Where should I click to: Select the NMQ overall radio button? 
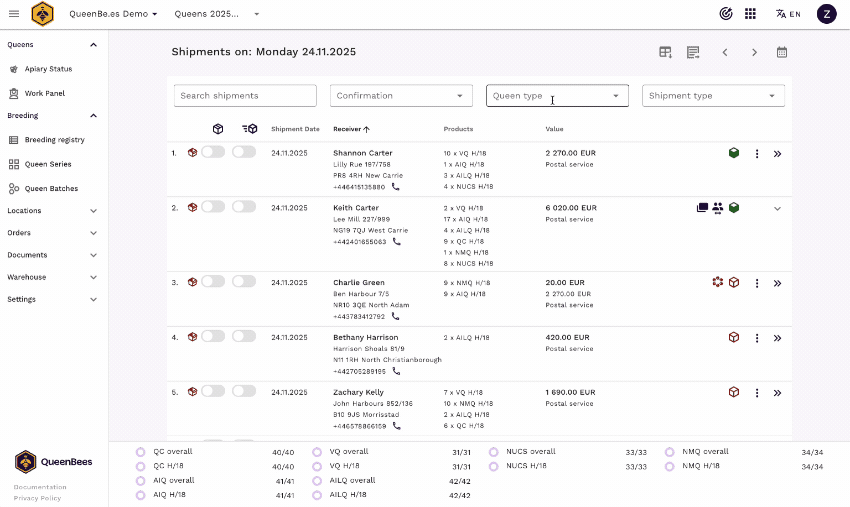(x=670, y=452)
